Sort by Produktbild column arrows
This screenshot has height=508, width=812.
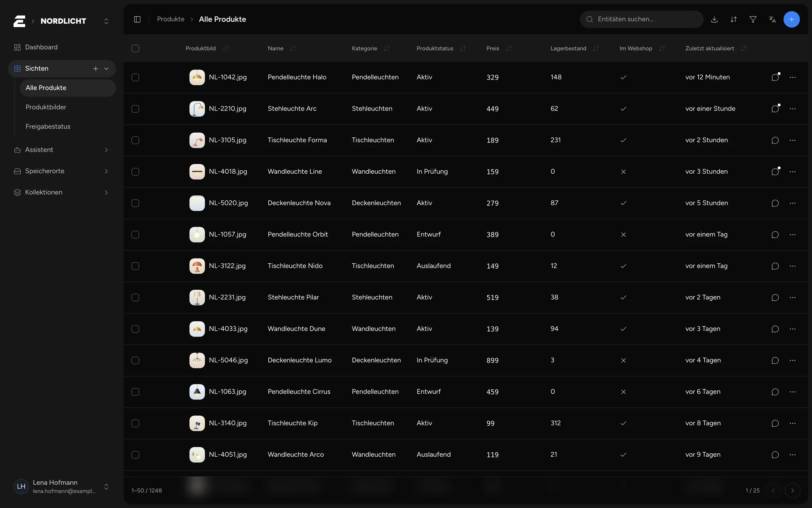(x=226, y=48)
